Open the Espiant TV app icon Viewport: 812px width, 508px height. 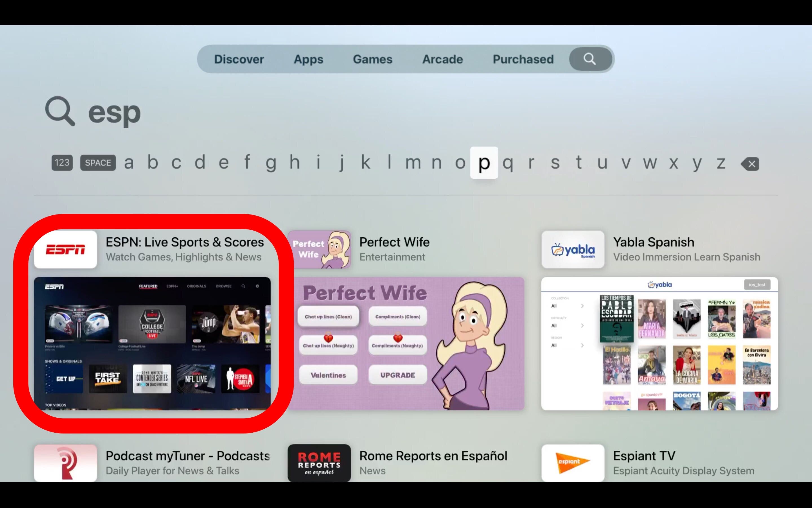[x=573, y=463]
